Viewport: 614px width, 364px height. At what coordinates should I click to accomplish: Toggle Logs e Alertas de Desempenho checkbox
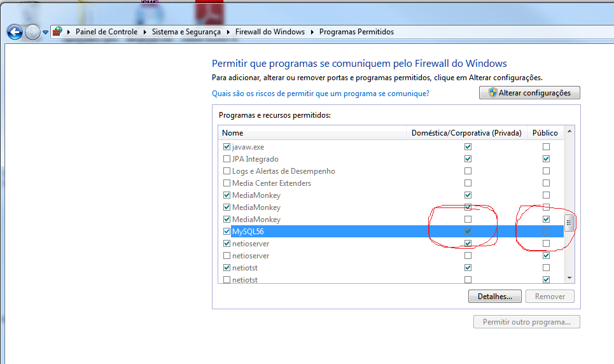pyautogui.click(x=227, y=171)
